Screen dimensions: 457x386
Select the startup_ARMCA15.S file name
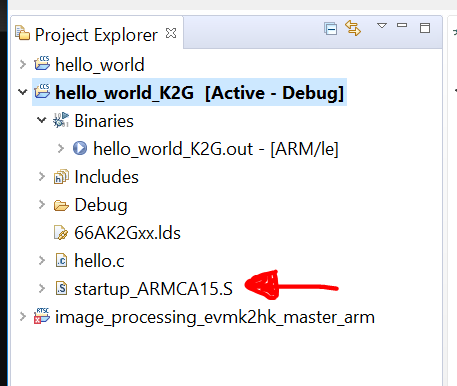coord(153,289)
